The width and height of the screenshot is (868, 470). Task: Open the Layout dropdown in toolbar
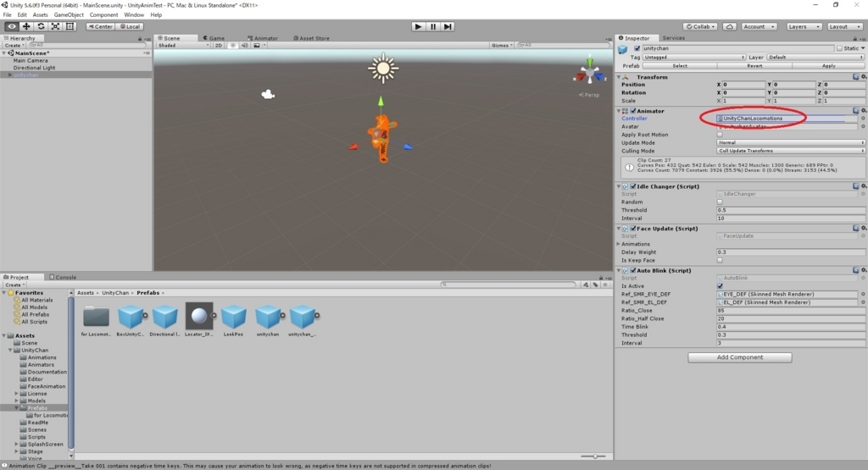[843, 26]
